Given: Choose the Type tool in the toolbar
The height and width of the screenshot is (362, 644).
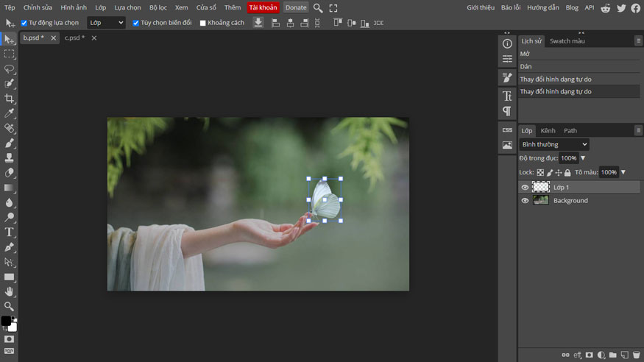Looking at the screenshot, I should [x=10, y=233].
